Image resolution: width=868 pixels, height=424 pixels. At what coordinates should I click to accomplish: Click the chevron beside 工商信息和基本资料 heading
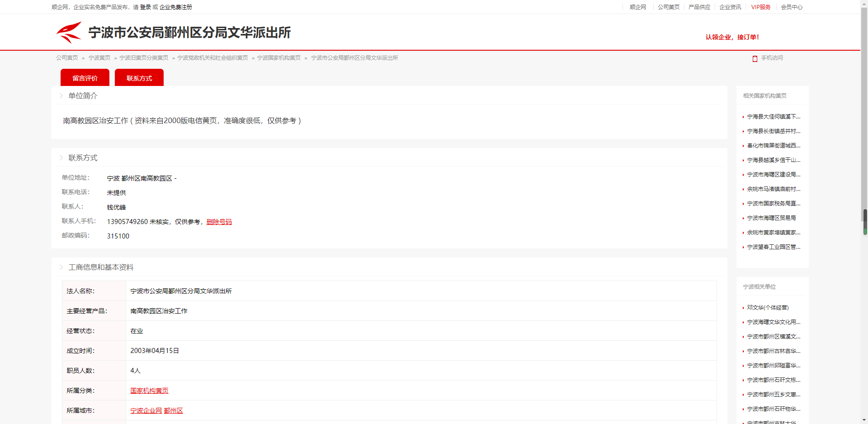(61, 267)
